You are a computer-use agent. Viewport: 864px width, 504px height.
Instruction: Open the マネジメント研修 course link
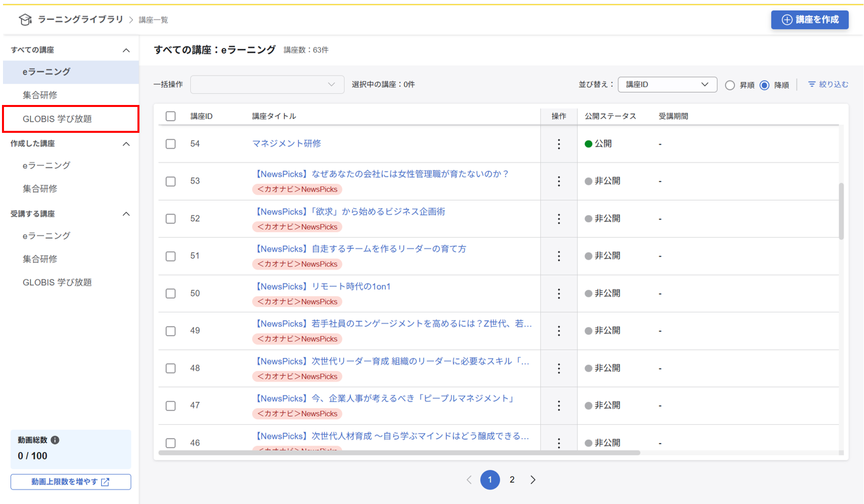[286, 144]
